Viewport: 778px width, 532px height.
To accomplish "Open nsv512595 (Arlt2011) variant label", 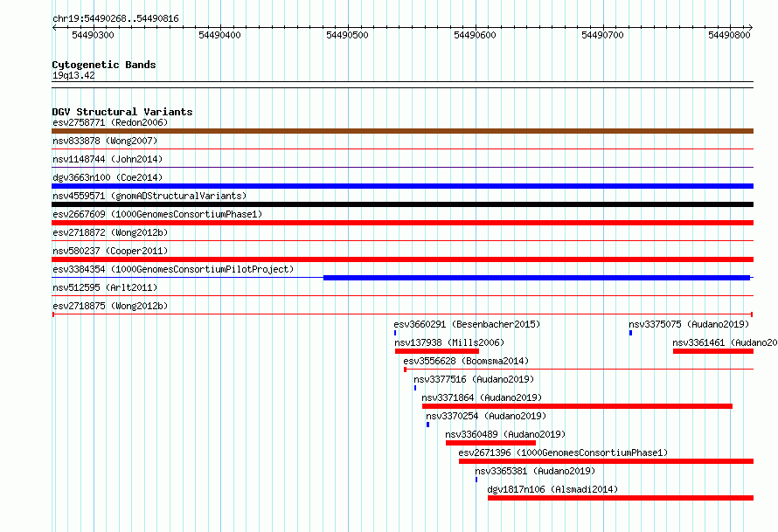I will point(105,287).
